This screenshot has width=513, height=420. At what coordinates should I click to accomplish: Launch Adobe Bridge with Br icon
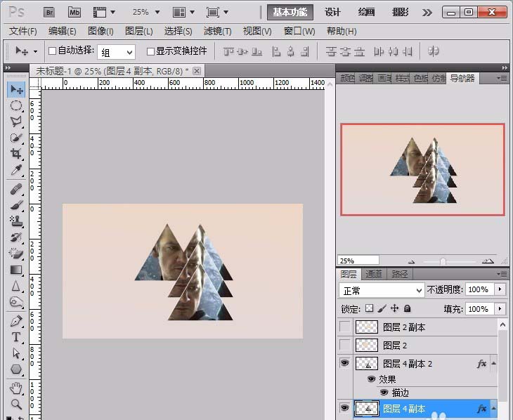click(x=49, y=12)
